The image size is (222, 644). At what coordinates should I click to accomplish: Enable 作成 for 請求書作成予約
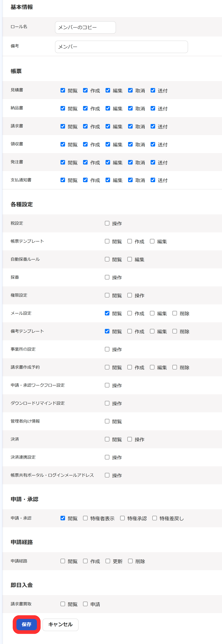(130, 367)
